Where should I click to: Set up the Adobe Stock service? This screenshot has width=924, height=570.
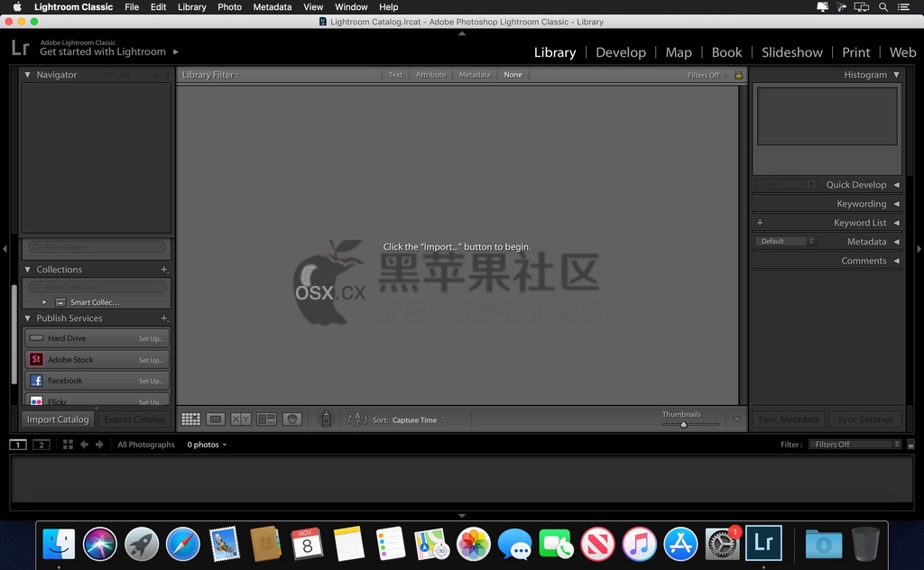tap(152, 360)
